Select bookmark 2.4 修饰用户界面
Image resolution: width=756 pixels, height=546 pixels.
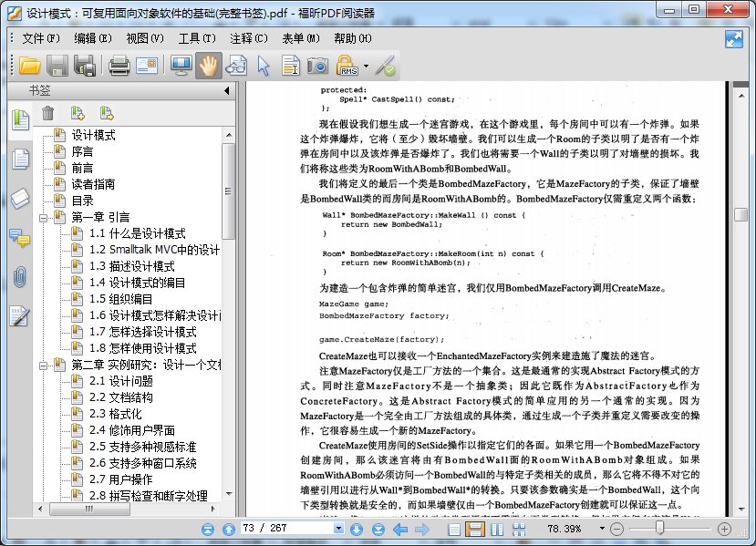[131, 430]
